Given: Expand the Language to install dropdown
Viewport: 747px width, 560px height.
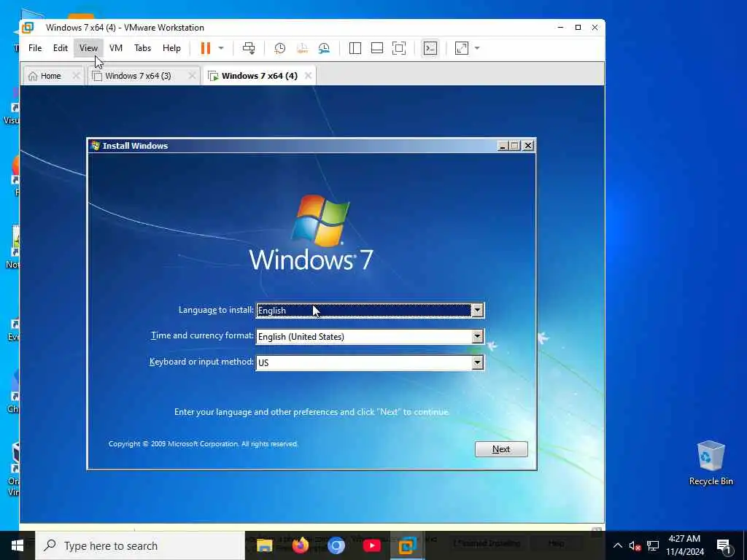Looking at the screenshot, I should (477, 311).
